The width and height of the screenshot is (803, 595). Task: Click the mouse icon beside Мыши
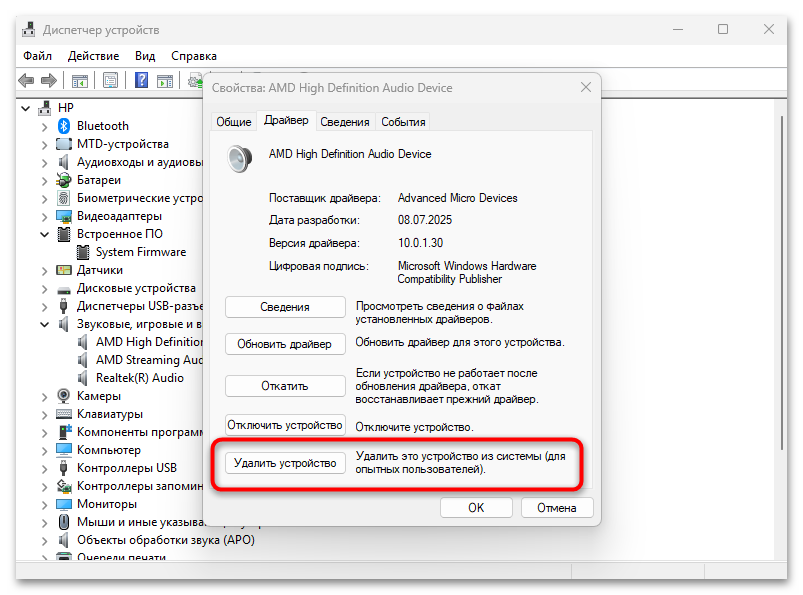[x=64, y=522]
